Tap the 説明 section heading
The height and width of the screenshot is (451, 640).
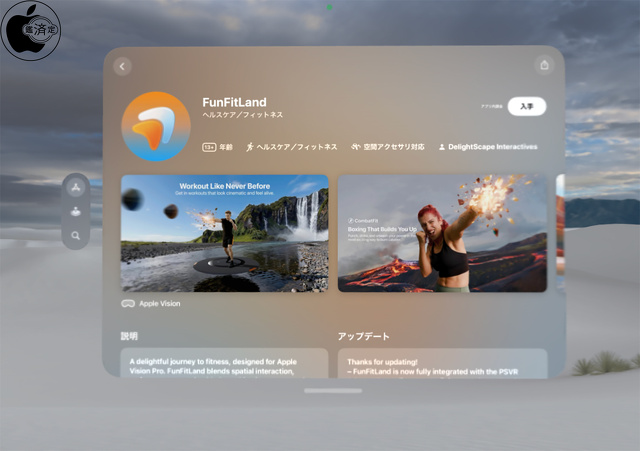click(x=129, y=336)
